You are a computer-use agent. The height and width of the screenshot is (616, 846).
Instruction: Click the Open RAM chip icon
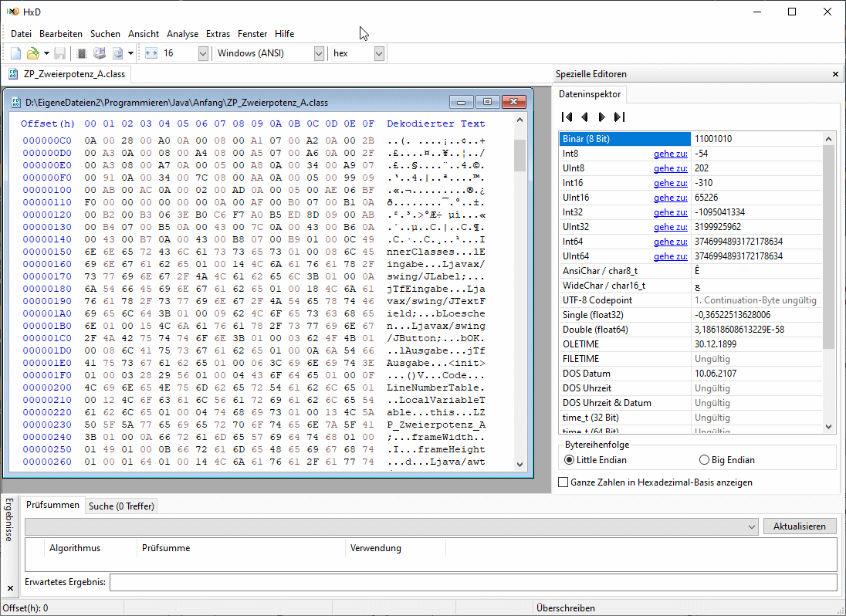coord(82,53)
